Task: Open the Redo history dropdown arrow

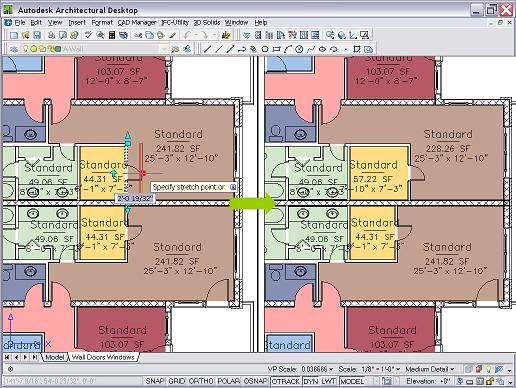Action: (x=213, y=35)
